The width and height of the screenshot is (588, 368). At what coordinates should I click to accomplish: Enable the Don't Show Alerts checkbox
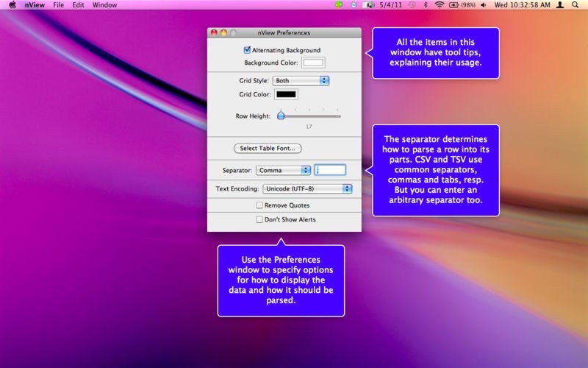tap(259, 219)
